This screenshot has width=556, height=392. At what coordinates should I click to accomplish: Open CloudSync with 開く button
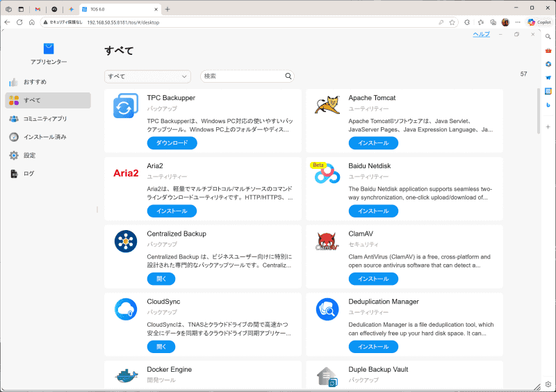tap(161, 347)
